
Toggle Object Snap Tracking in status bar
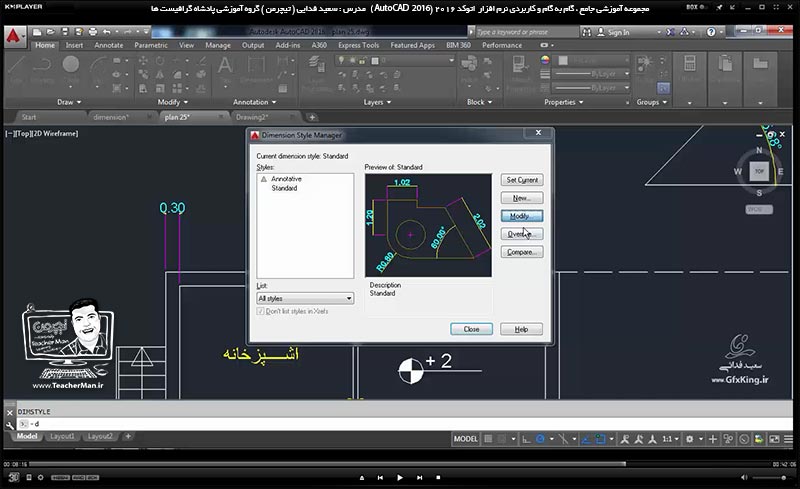(x=587, y=439)
